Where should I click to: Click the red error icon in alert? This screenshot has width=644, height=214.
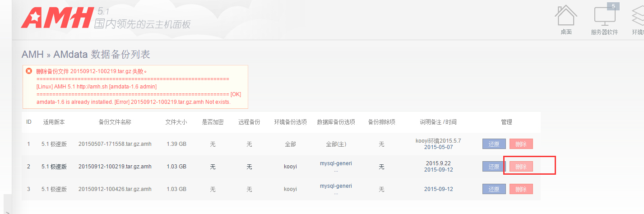pyautogui.click(x=29, y=71)
